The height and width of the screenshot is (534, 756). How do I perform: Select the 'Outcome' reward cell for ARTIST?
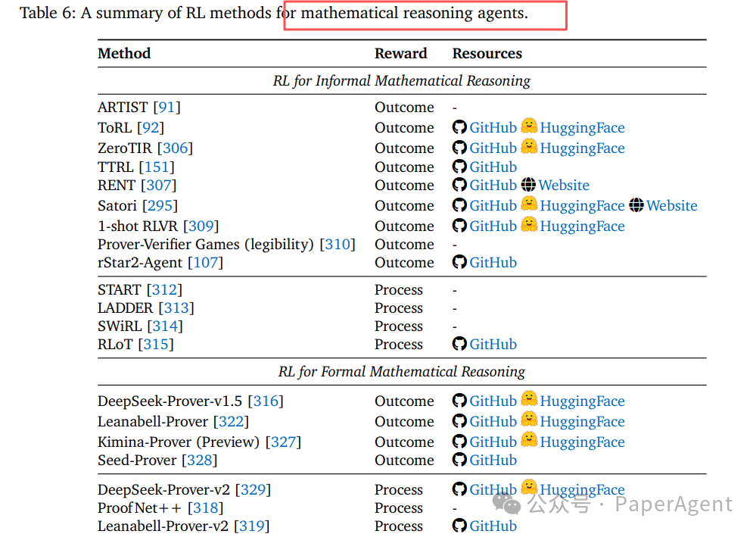[404, 107]
